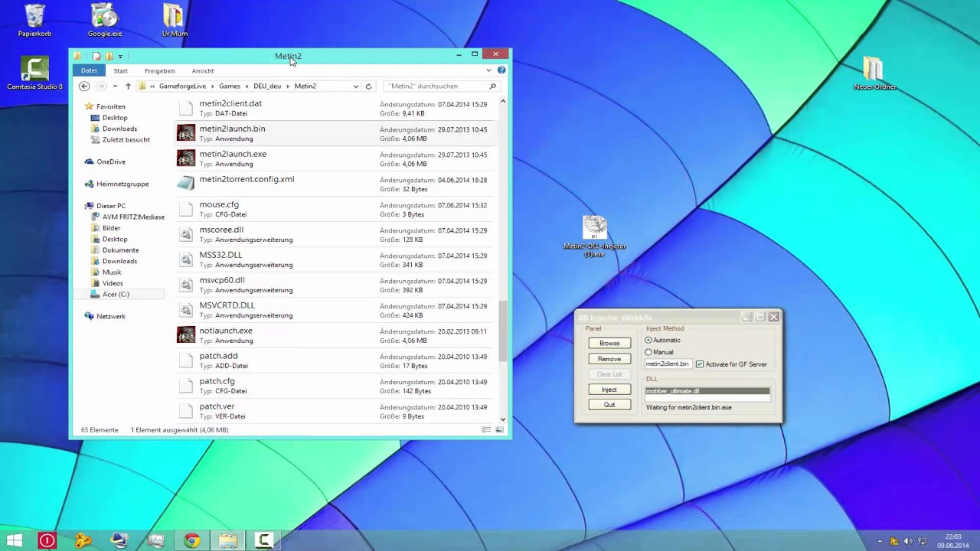Open the address bar history dropdown

coord(356,86)
